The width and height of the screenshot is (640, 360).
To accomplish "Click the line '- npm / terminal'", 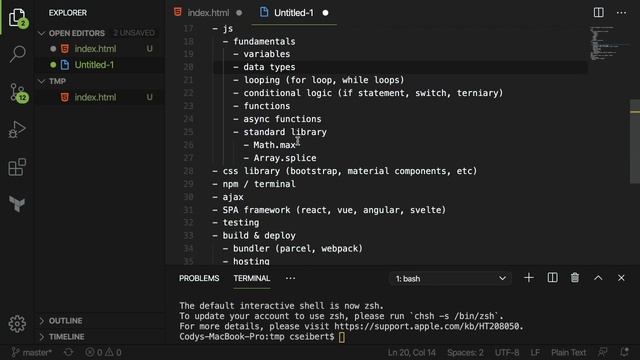I will [254, 184].
